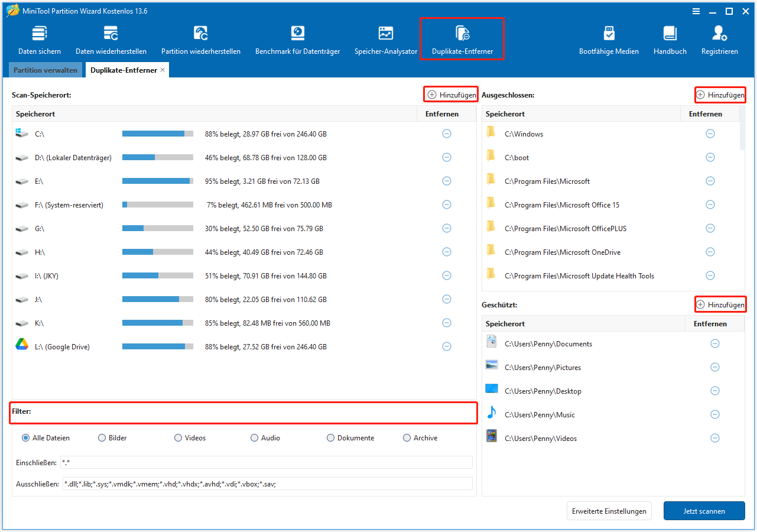Remove F:\ (System-reserviert) from scan list
Screen dimensions: 757x532
(x=447, y=205)
